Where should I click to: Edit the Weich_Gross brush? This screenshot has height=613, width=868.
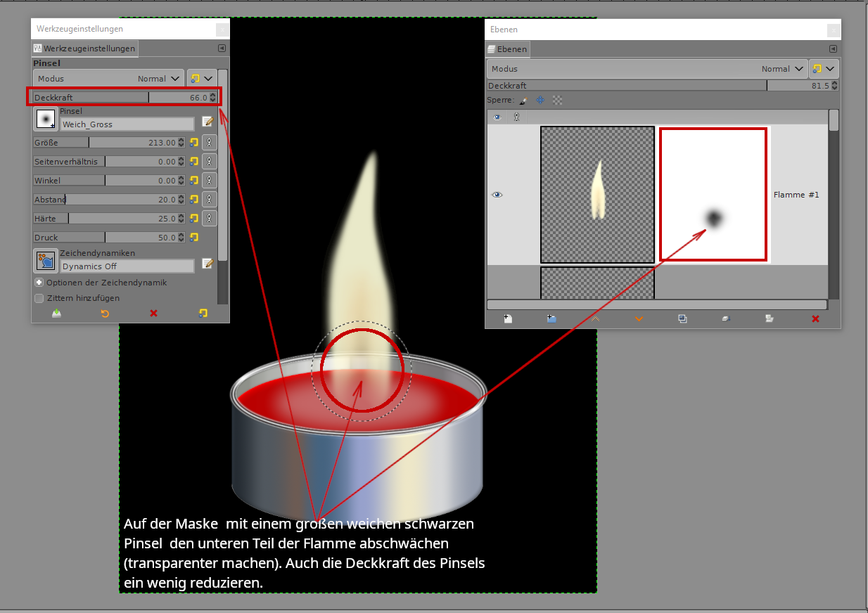208,122
